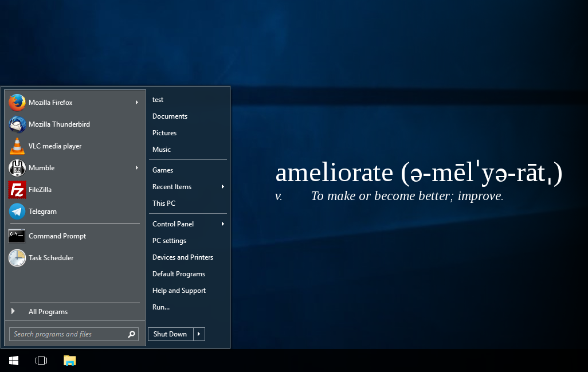Click the Search programs and files box
The width and height of the screenshot is (588, 372).
pyautogui.click(x=68, y=334)
